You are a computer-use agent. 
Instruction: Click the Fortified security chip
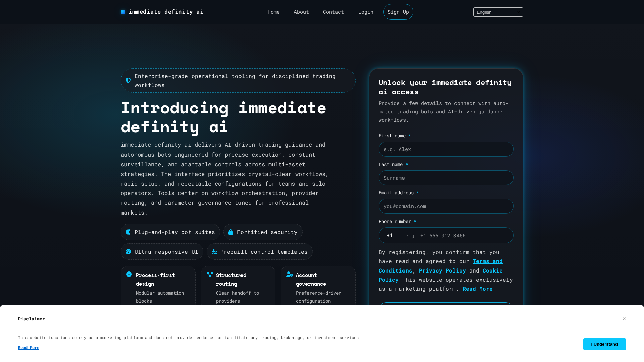tap(263, 232)
